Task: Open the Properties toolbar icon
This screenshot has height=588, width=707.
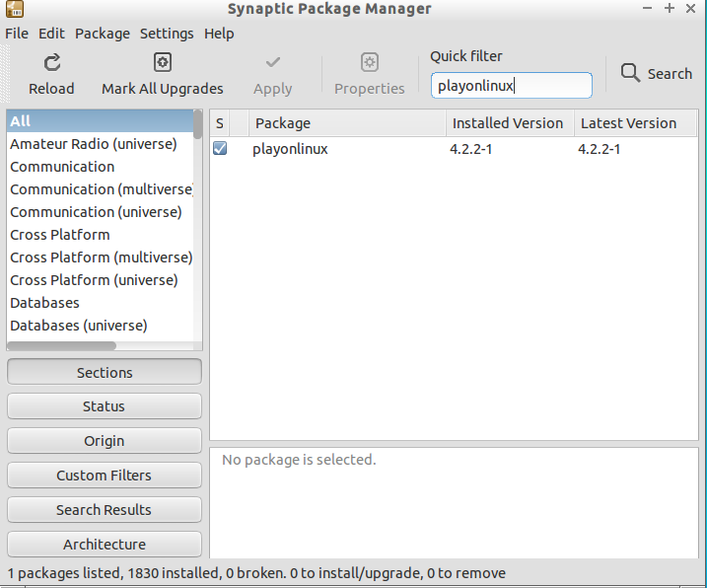Action: (x=370, y=62)
